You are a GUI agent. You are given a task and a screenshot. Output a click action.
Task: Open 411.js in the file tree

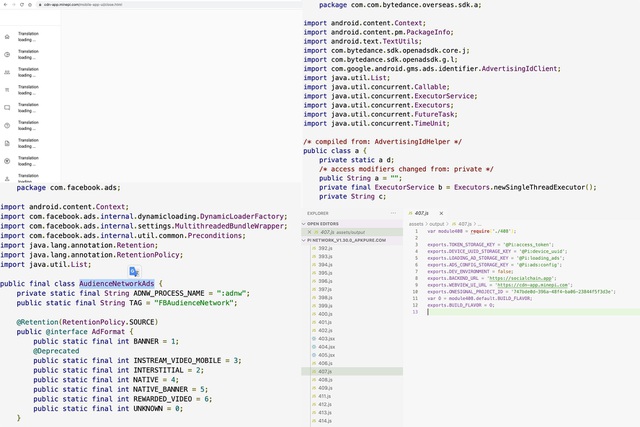click(325, 396)
